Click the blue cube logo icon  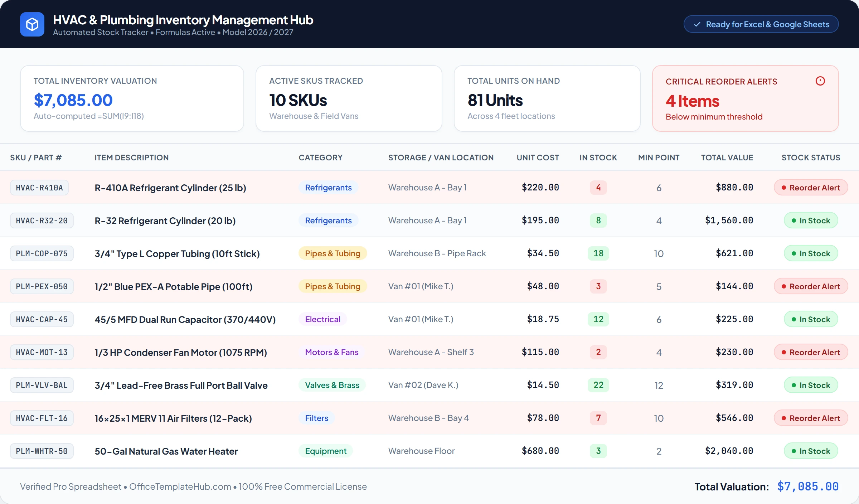tap(32, 24)
